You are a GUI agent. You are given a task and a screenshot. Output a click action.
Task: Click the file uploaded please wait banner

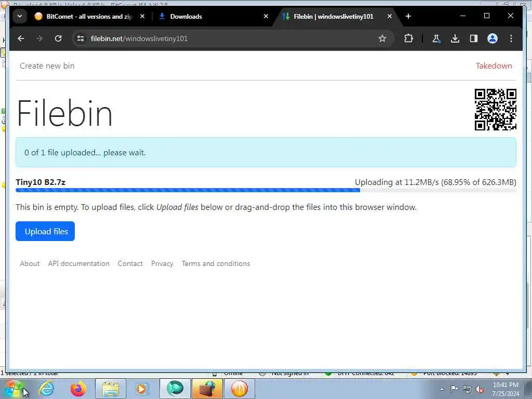[x=266, y=152]
